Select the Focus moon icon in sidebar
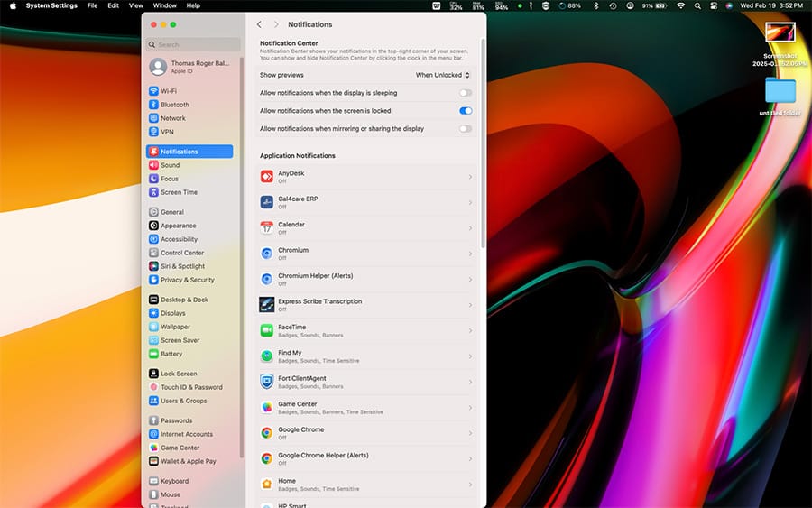This screenshot has width=812, height=508. [x=153, y=179]
